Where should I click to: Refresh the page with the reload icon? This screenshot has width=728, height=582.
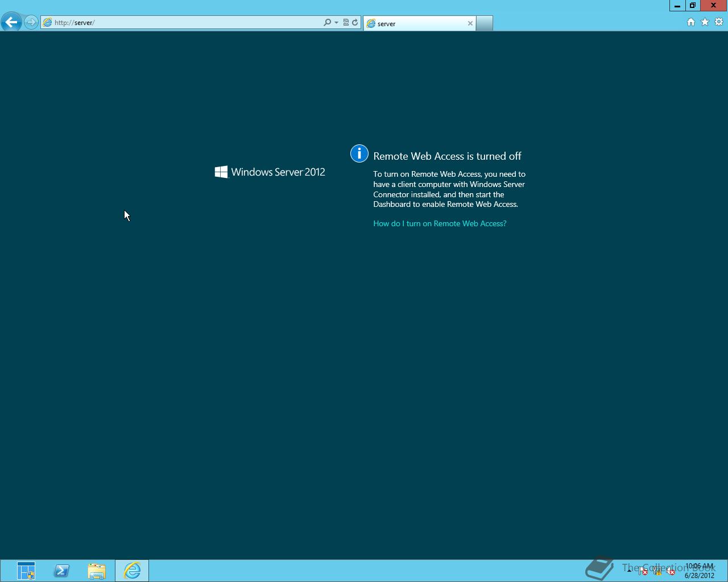[355, 23]
